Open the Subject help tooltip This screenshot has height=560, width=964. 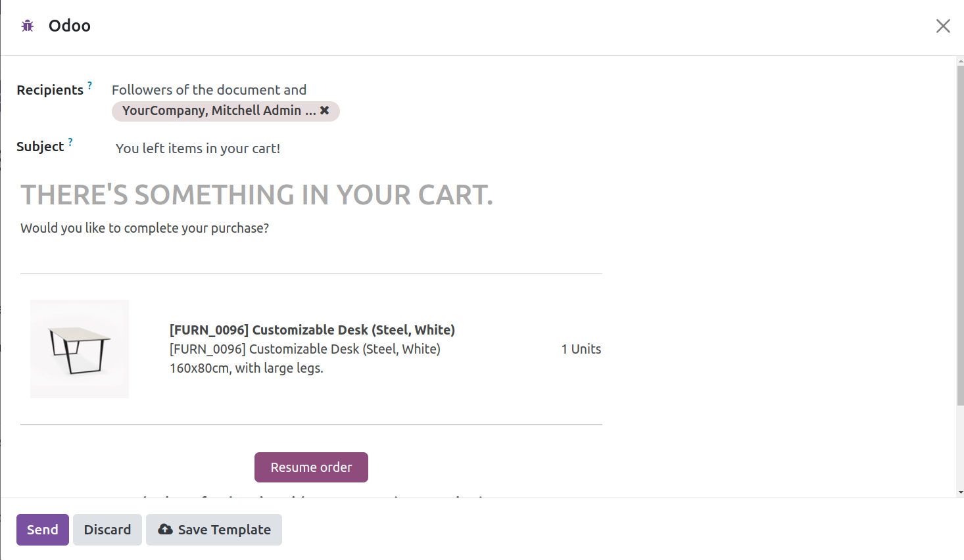coord(70,140)
